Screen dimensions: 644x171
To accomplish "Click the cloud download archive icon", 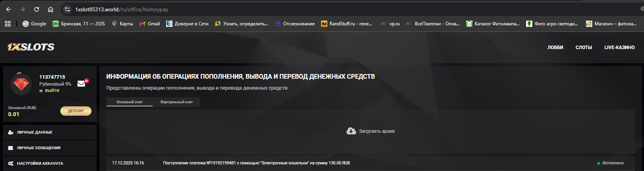I will click(x=351, y=131).
